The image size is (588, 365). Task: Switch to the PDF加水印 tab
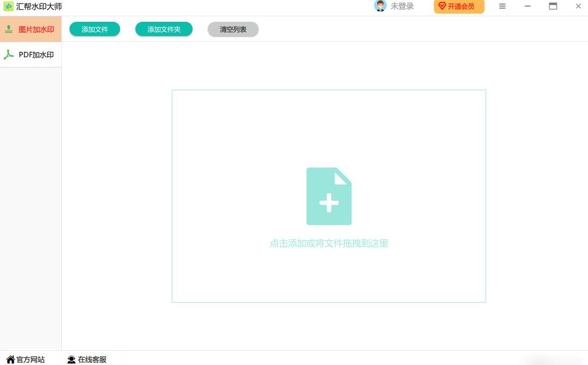(x=36, y=55)
